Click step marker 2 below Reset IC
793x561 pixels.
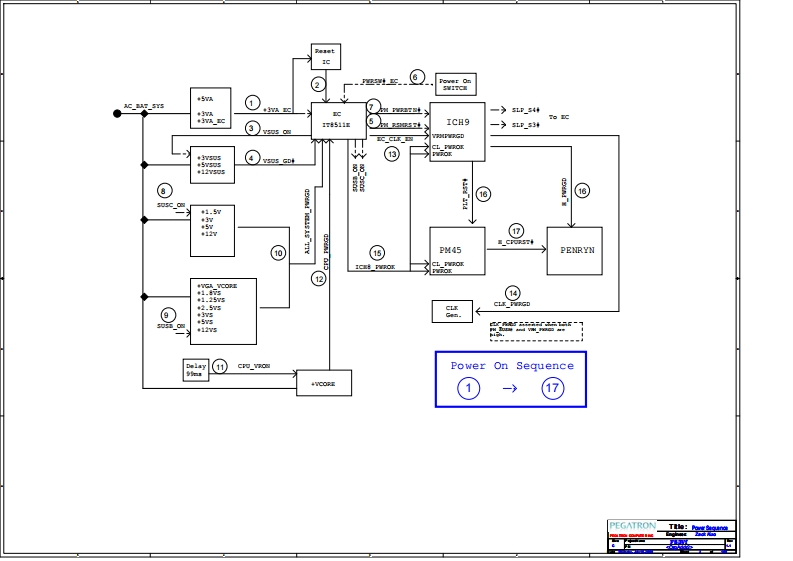pyautogui.click(x=318, y=85)
